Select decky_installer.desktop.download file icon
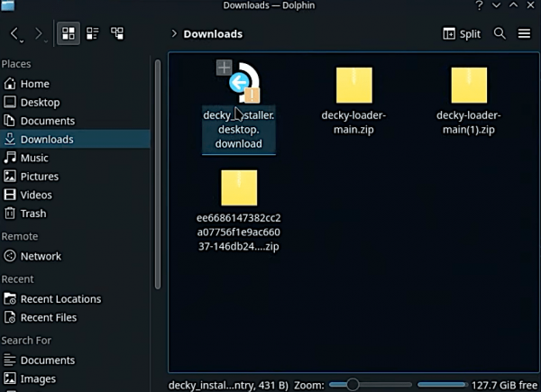Screen dimensions: 541x392 (x=244, y=83)
